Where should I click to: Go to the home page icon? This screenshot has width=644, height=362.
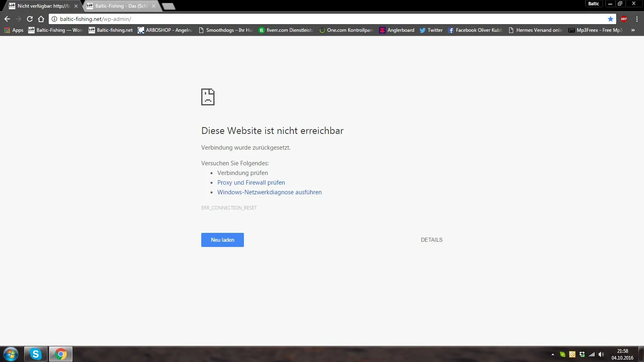41,19
